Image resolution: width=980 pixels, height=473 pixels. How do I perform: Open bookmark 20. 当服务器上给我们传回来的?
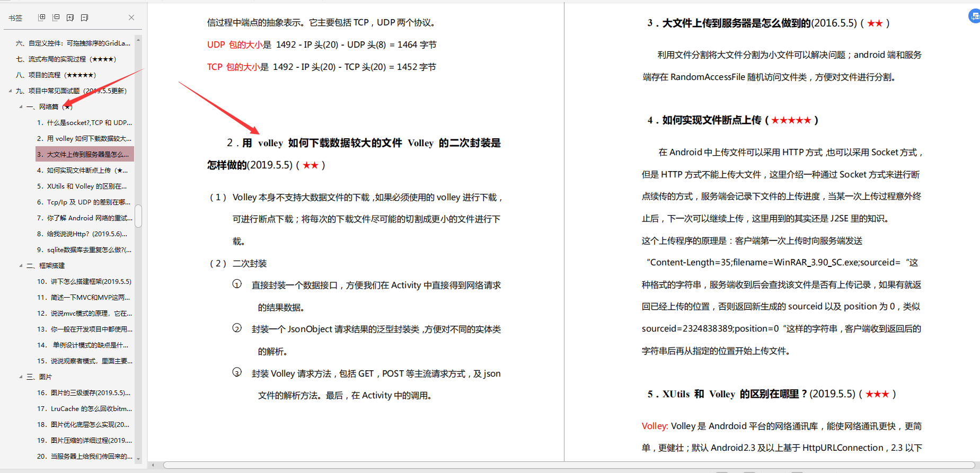(85, 456)
